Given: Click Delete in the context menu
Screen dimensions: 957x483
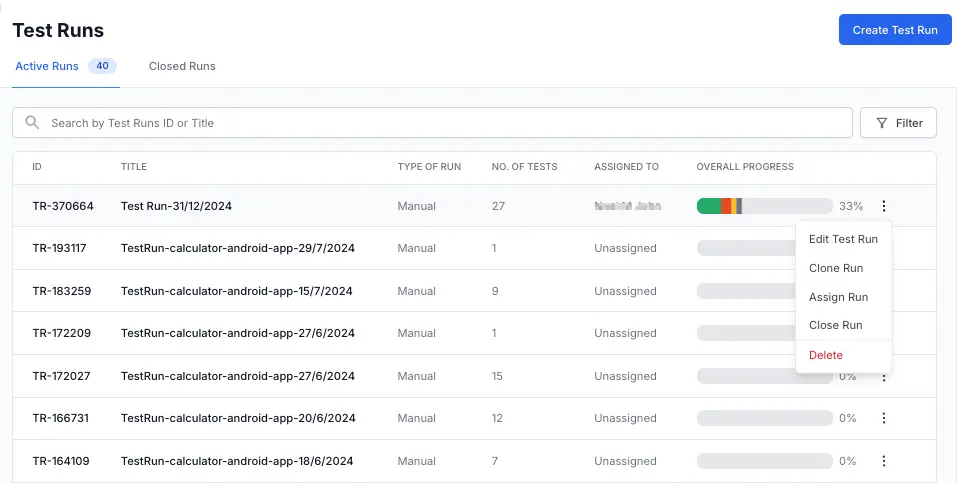Looking at the screenshot, I should [x=825, y=355].
